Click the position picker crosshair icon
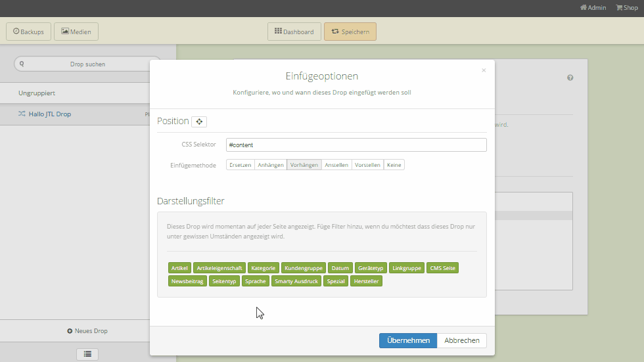644x362 pixels. coord(199,122)
